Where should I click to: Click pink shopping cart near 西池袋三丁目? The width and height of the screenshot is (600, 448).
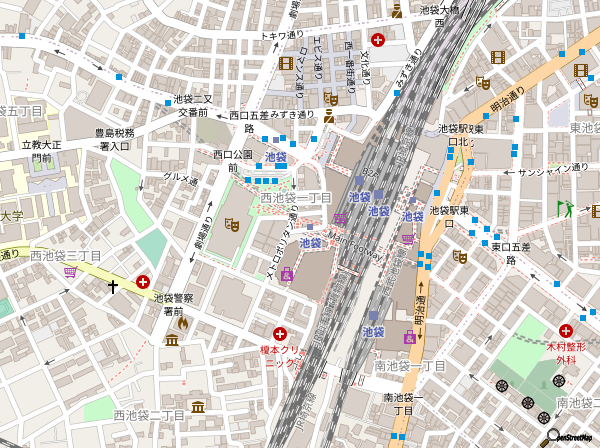(68, 271)
